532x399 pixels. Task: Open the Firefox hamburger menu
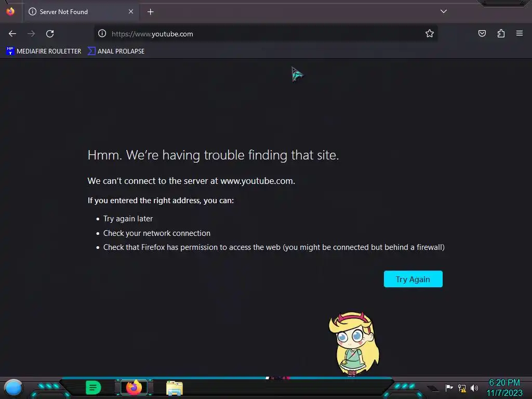click(x=520, y=33)
